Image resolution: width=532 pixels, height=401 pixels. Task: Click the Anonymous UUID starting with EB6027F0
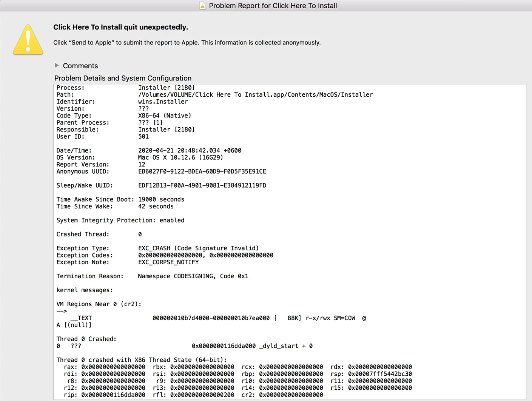click(x=202, y=171)
